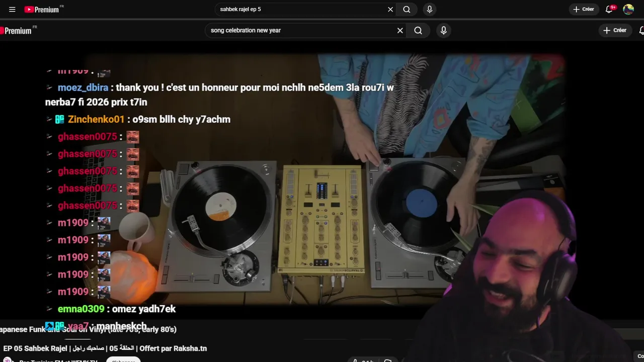Select chat username moez_dbira
Image resolution: width=644 pixels, height=362 pixels.
click(x=83, y=87)
